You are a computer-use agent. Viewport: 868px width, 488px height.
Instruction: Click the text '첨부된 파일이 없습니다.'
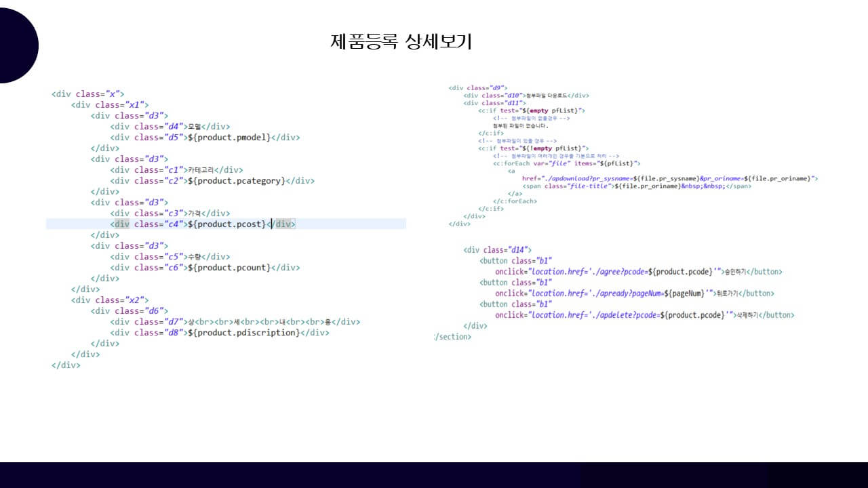520,125
